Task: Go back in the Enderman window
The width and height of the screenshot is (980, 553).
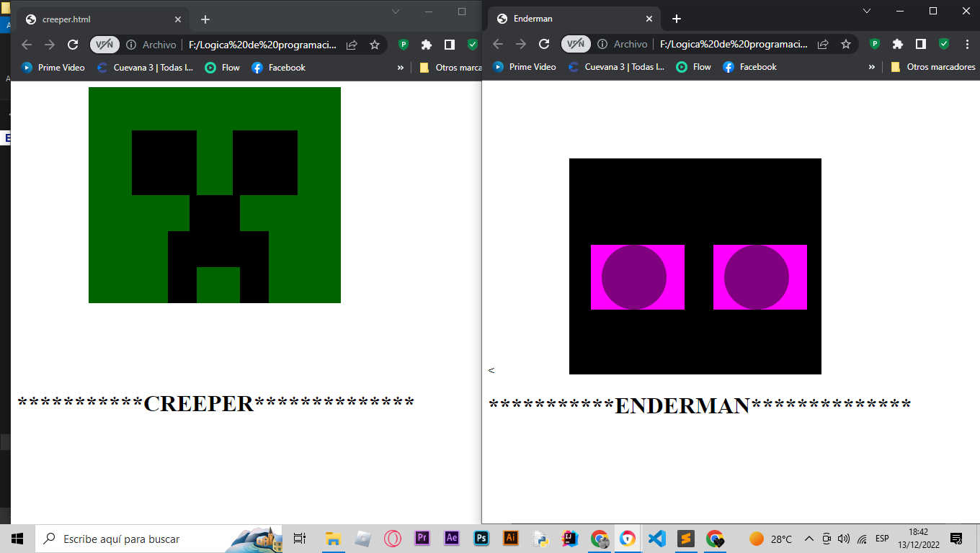Action: [x=498, y=45]
